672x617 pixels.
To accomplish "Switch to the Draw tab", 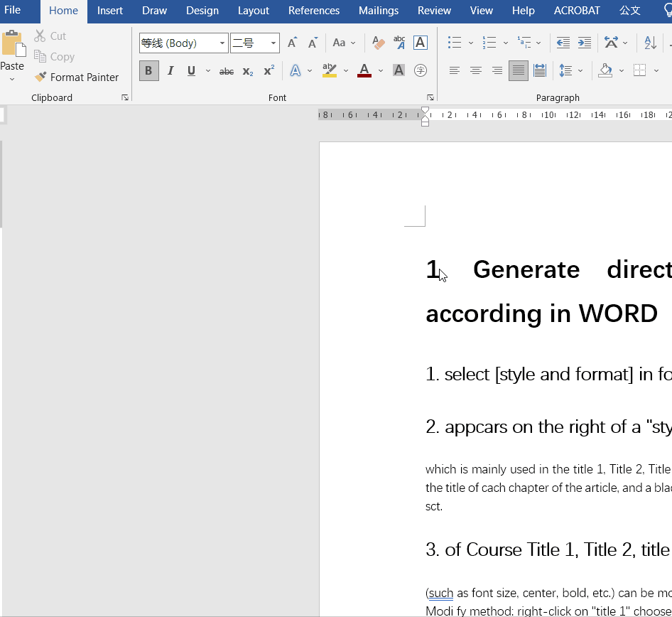I will tap(154, 11).
